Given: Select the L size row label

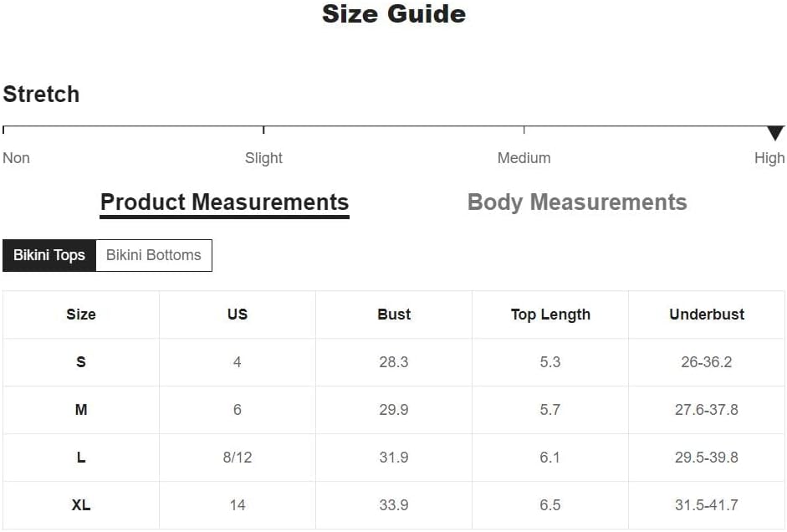Looking at the screenshot, I should [x=81, y=458].
